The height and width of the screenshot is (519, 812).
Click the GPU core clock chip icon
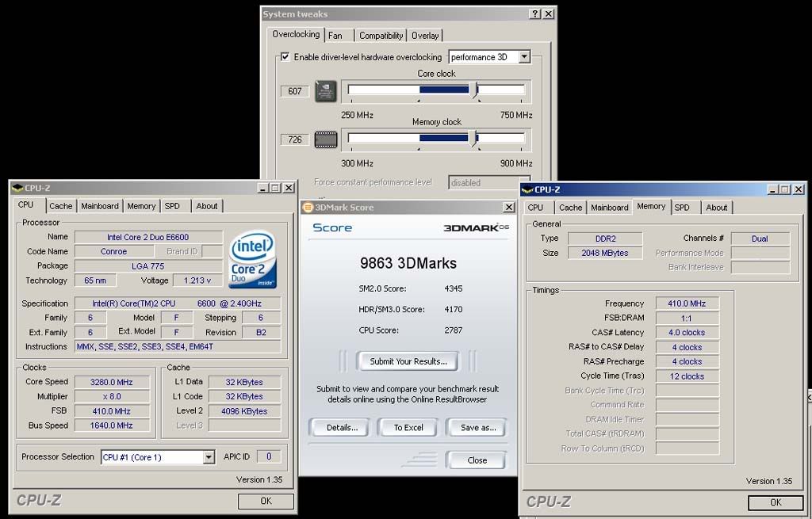point(326,92)
